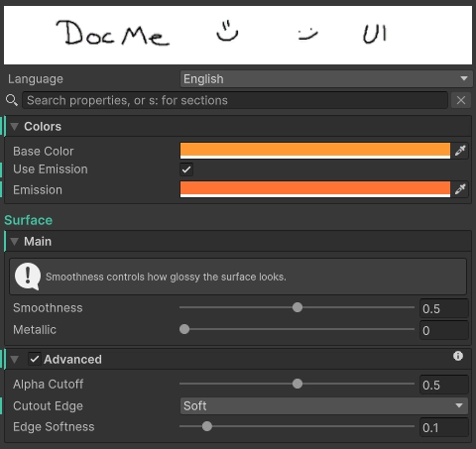Viewport: 476px width, 449px height.
Task: Click the Base Color label
Action: (44, 151)
